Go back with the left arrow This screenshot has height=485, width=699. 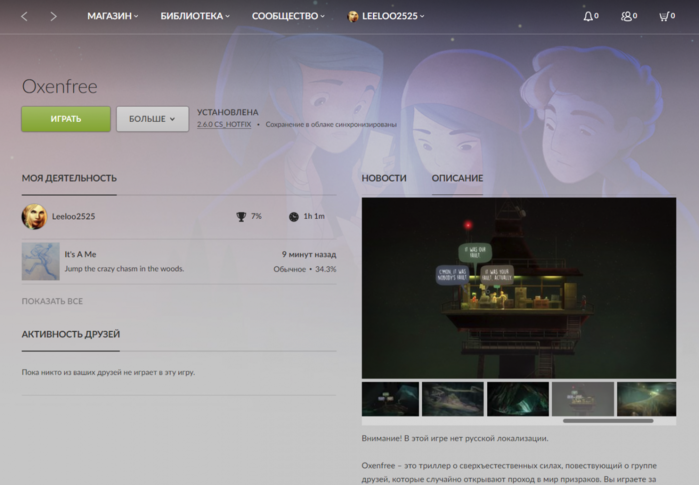pyautogui.click(x=24, y=16)
